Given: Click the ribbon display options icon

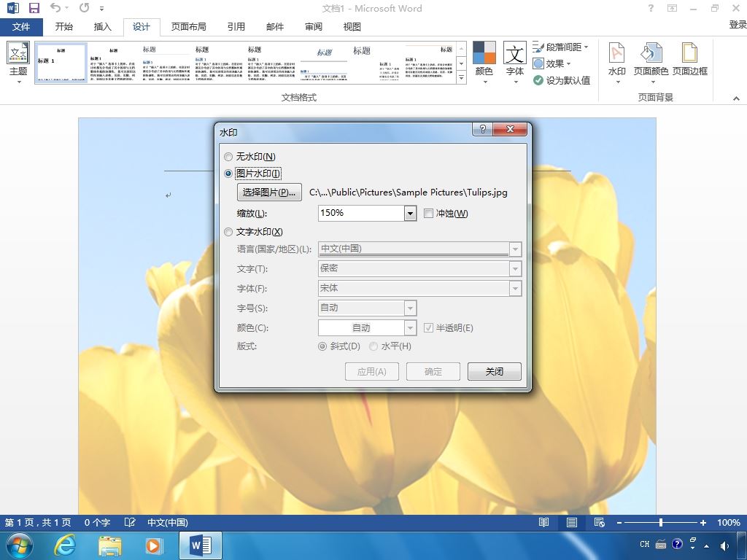Looking at the screenshot, I should tap(672, 8).
